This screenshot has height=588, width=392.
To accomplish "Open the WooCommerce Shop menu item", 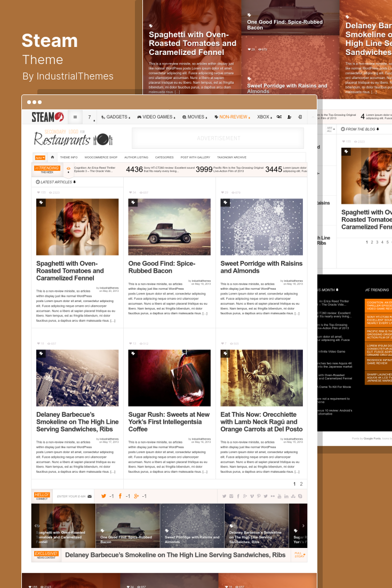I will (101, 157).
